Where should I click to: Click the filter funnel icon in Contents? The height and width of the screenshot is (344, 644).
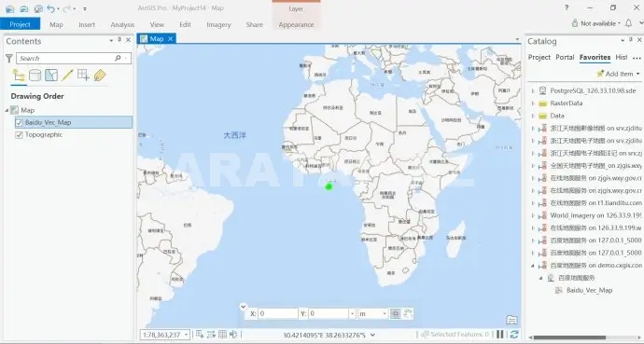tap(9, 58)
